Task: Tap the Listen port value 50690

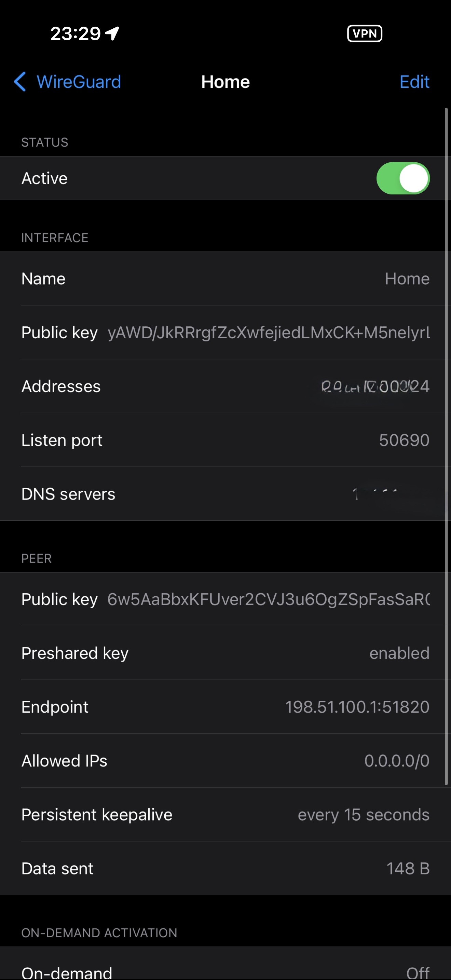Action: pyautogui.click(x=404, y=440)
